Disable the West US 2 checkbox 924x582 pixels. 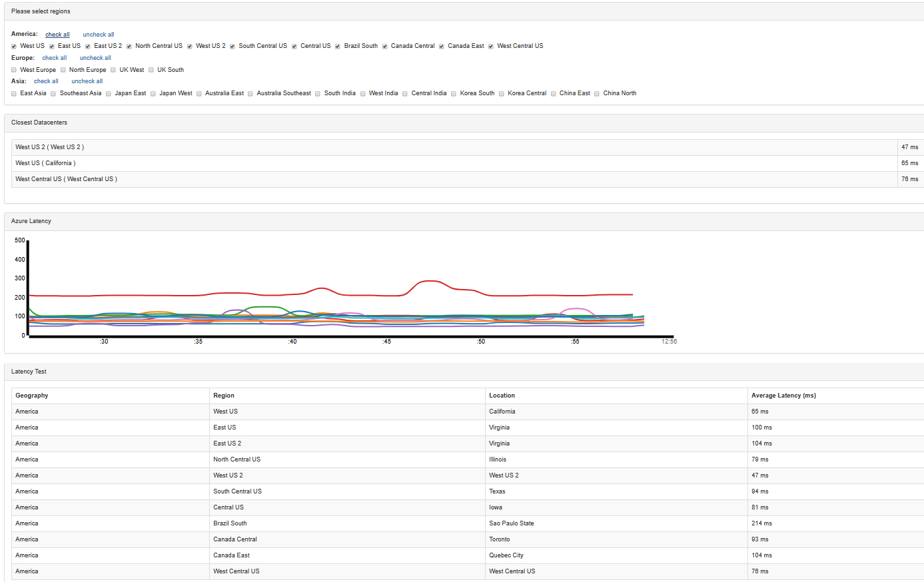(189, 47)
